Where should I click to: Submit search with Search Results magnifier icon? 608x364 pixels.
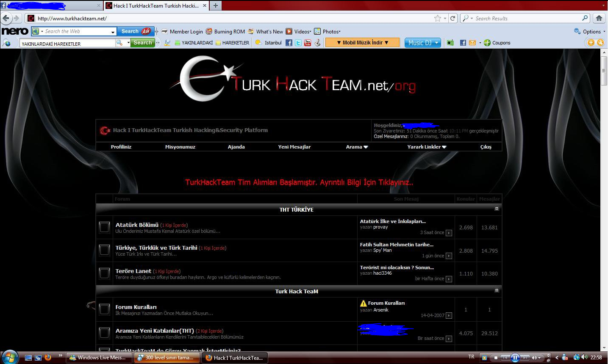click(585, 18)
